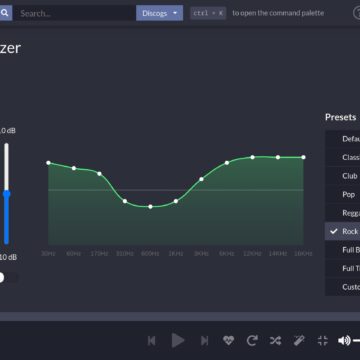The image size is (360, 360).
Task: Select the Pop preset
Action: point(342,194)
